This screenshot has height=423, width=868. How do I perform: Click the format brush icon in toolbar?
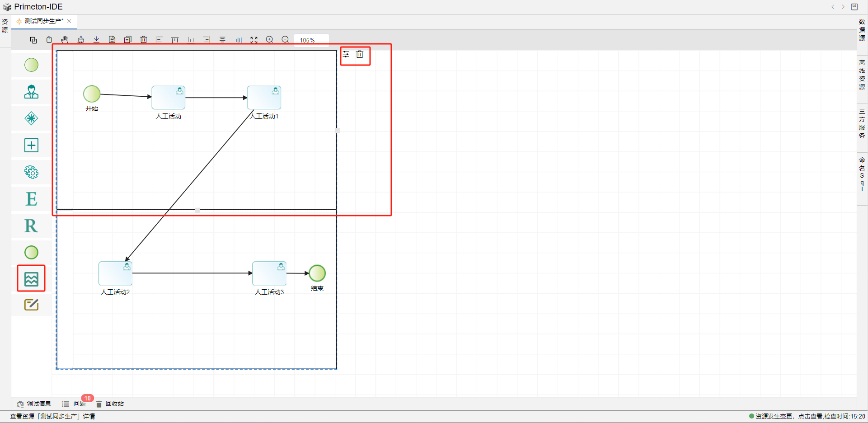(80, 40)
